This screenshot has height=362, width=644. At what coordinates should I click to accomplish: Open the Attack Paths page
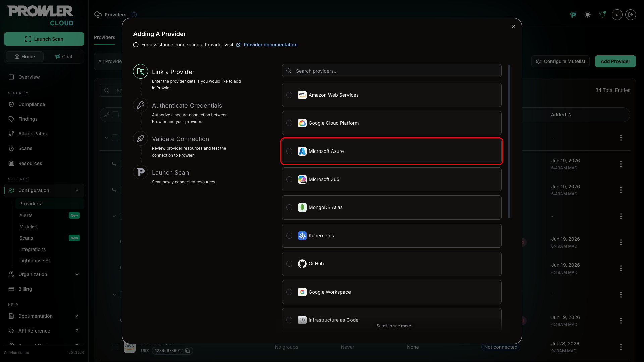33,134
